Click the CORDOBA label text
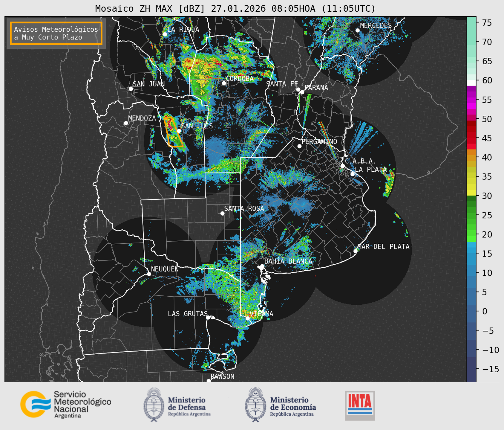504x430 pixels. [x=240, y=79]
